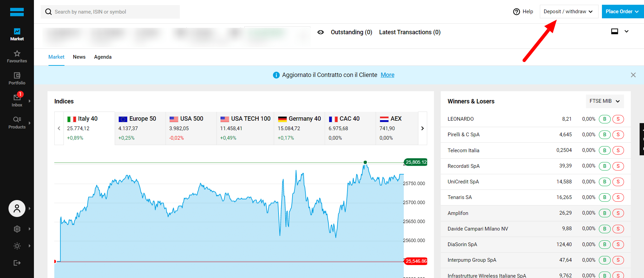
Task: Open Favourites star in the sidebar
Action: click(17, 57)
